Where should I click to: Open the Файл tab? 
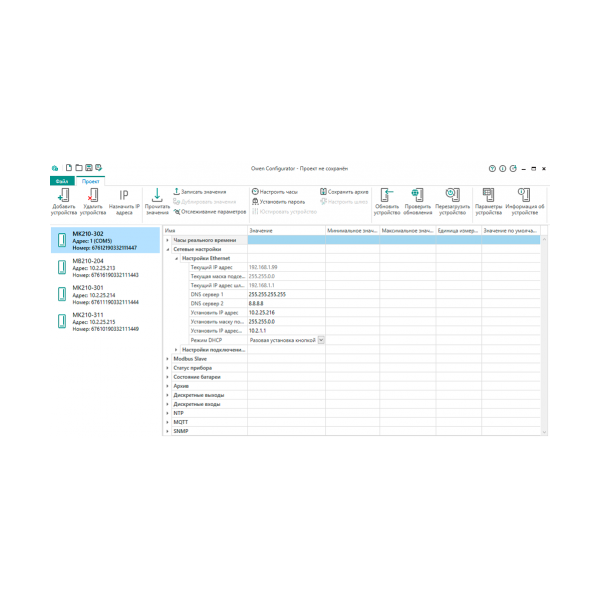coord(62,181)
